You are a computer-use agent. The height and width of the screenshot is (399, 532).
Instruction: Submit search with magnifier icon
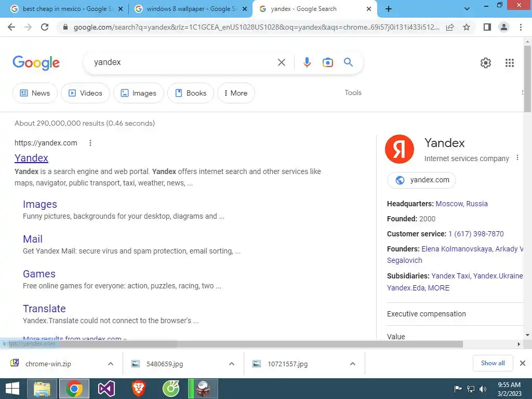click(x=348, y=62)
